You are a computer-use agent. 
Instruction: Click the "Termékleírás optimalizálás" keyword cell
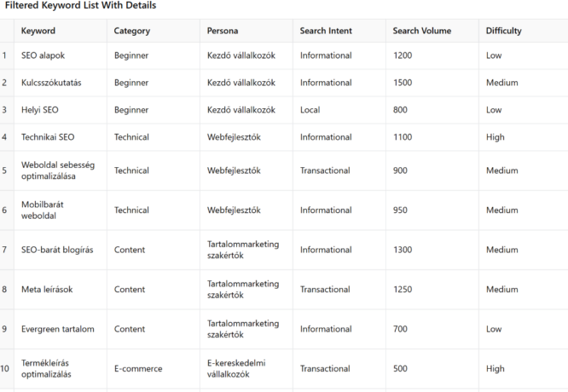point(46,369)
